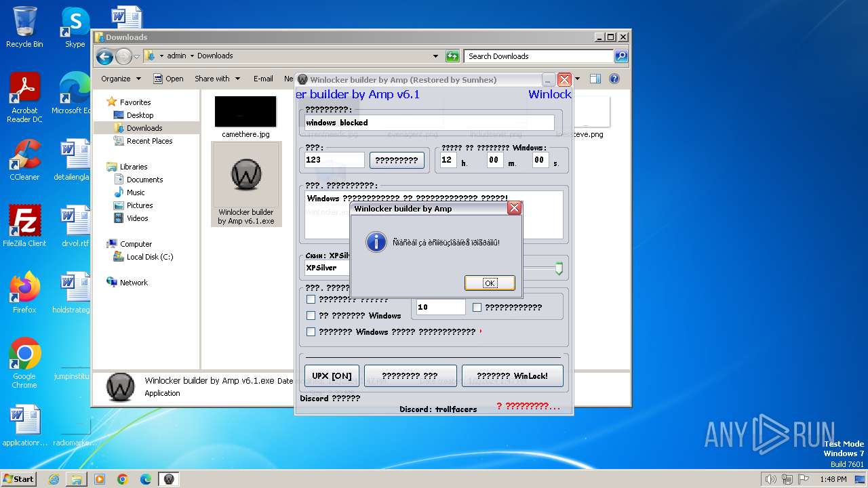Click the search magnifier icon

[x=621, y=56]
